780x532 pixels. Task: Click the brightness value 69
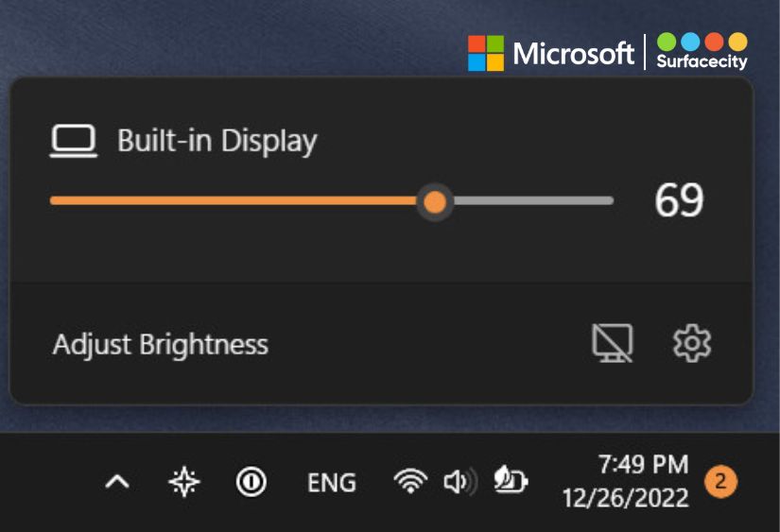(x=679, y=200)
